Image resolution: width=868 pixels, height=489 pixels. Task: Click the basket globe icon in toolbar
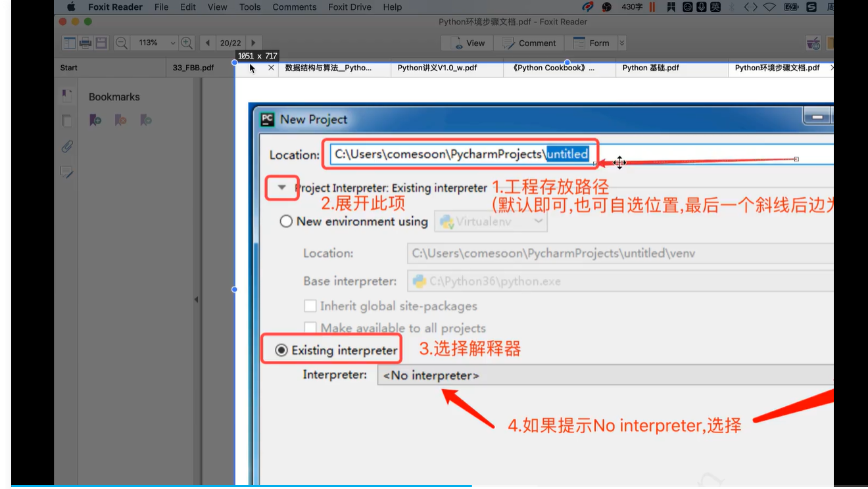point(813,43)
